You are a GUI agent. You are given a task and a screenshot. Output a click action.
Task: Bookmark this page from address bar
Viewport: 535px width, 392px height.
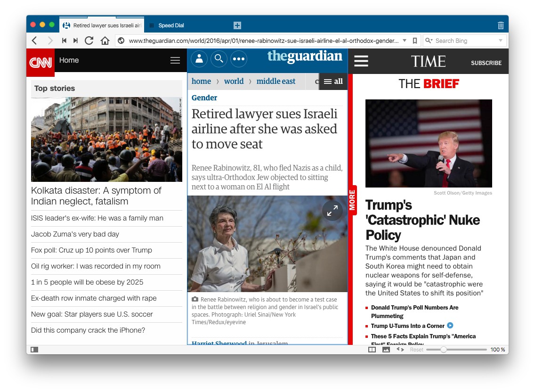415,41
